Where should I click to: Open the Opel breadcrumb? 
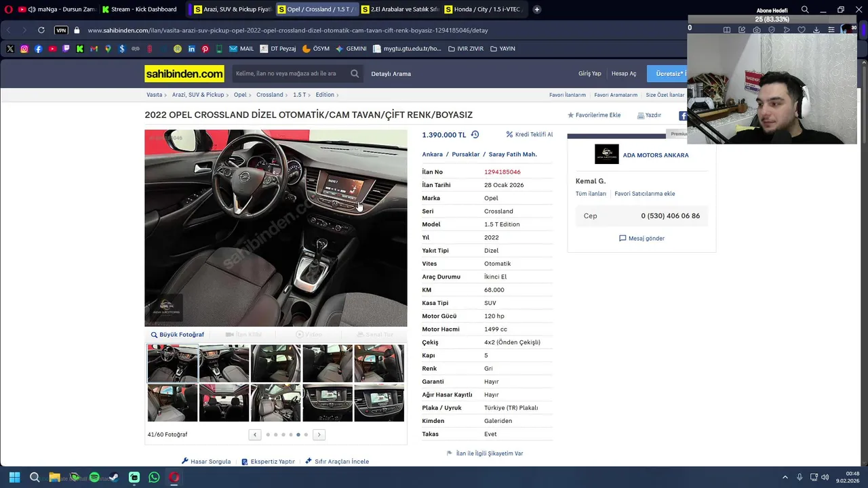click(x=240, y=95)
